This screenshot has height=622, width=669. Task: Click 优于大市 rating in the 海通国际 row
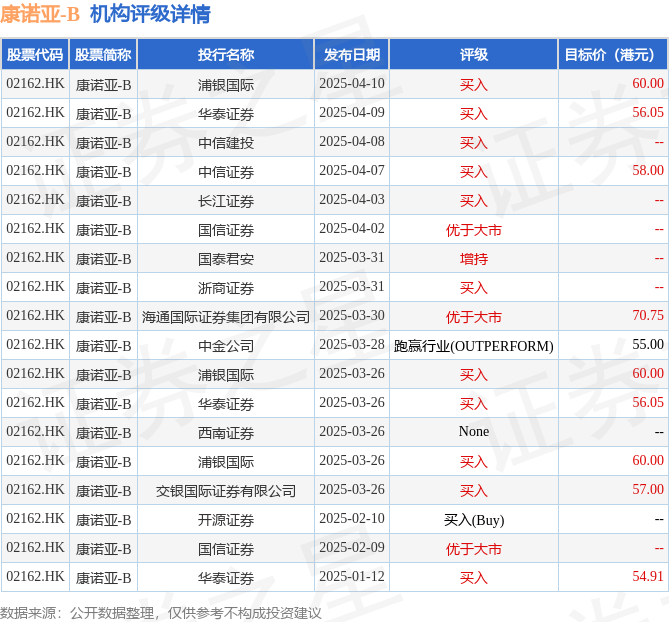coord(474,317)
